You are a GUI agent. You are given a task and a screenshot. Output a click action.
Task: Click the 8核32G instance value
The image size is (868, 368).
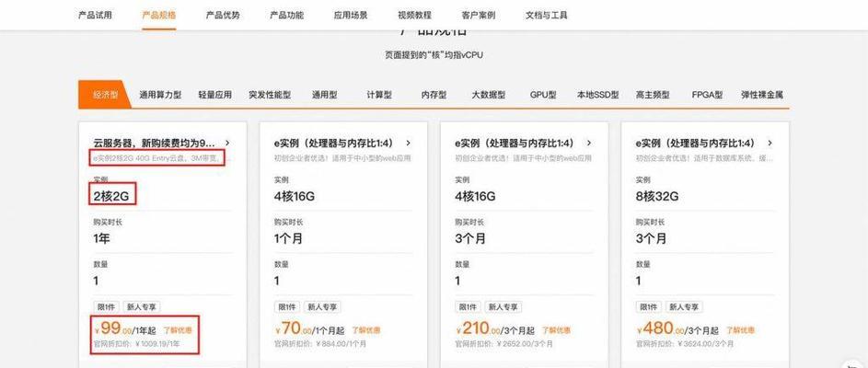[x=656, y=196]
